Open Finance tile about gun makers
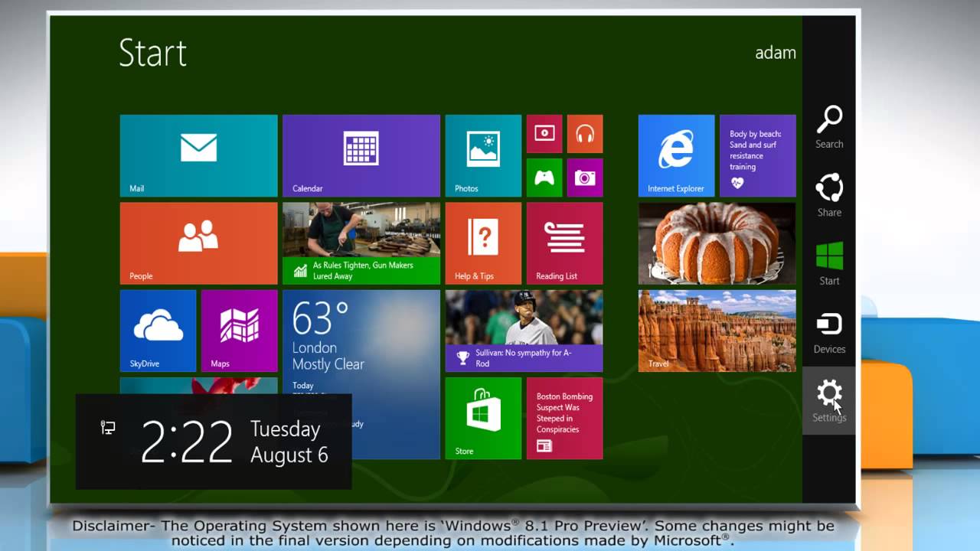Screen dimensions: 980x551 (x=361, y=243)
